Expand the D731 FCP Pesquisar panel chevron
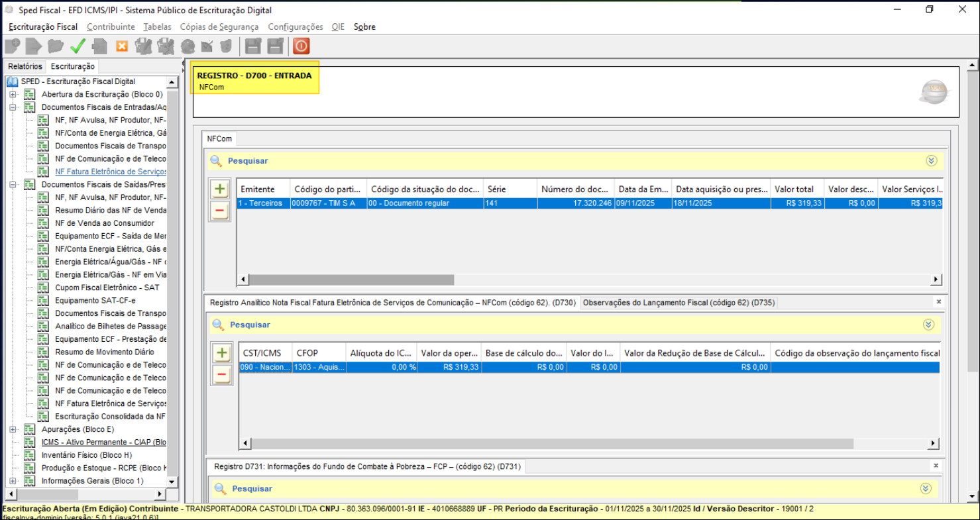The height and width of the screenshot is (520, 980). point(926,489)
